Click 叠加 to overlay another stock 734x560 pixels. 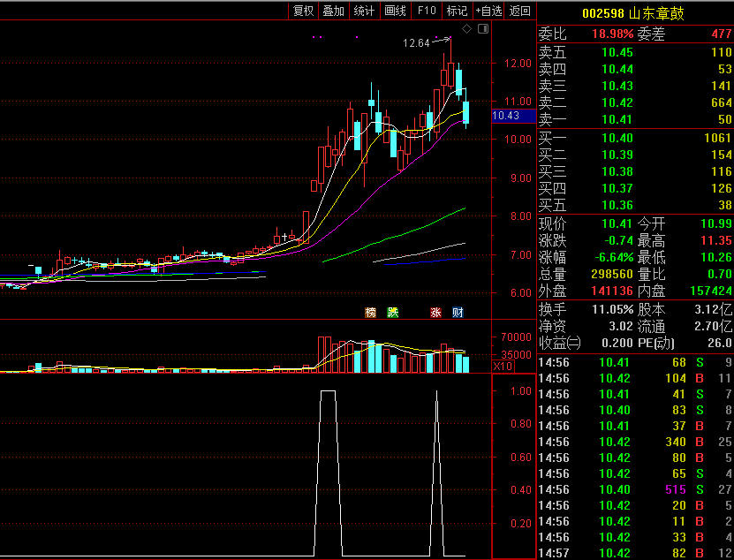coord(333,11)
